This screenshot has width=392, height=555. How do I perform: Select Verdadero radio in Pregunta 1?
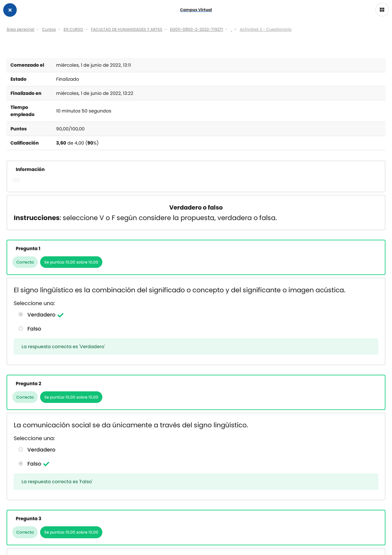click(21, 314)
